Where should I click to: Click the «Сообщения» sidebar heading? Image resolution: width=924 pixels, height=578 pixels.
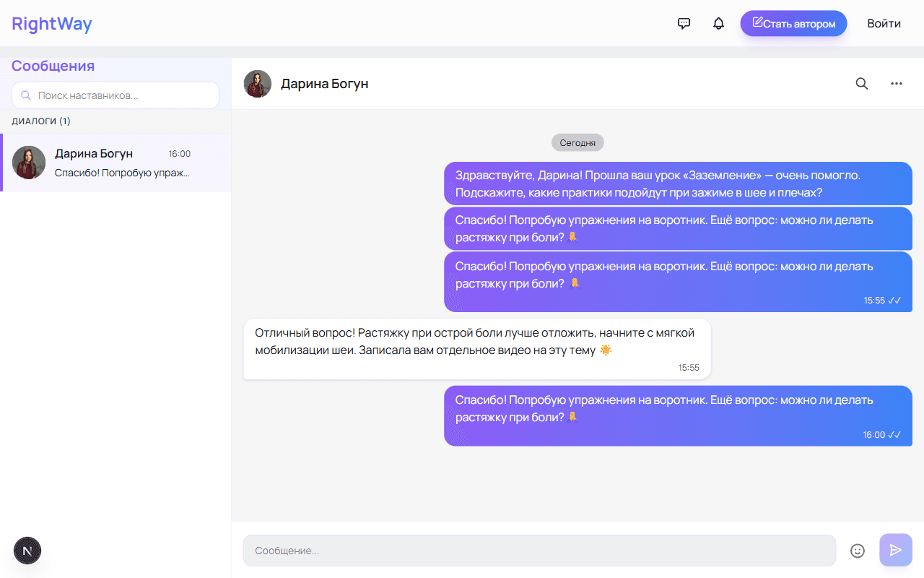53,66
